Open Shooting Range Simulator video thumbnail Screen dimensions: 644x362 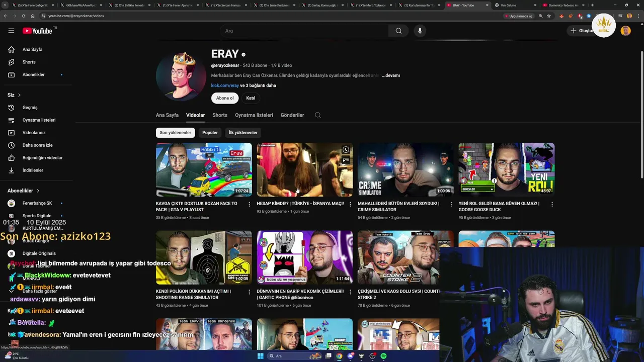[204, 257]
